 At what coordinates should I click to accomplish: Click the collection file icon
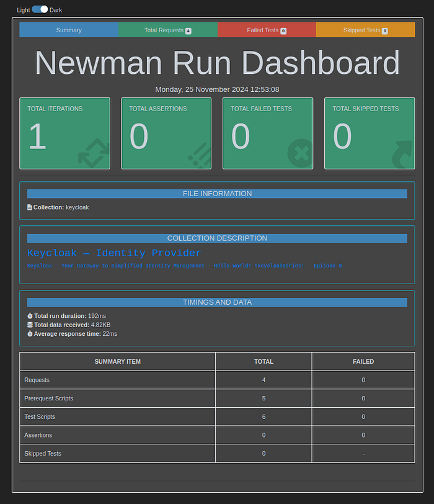30,207
